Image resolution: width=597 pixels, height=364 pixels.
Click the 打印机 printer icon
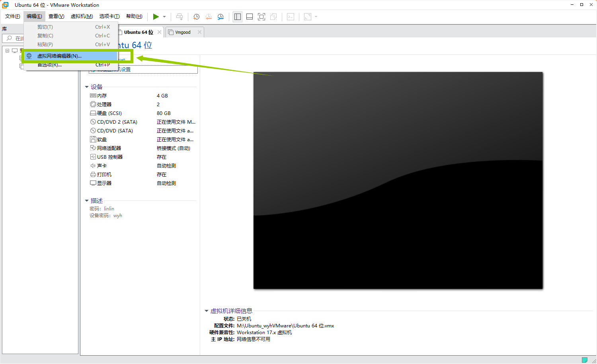click(93, 175)
